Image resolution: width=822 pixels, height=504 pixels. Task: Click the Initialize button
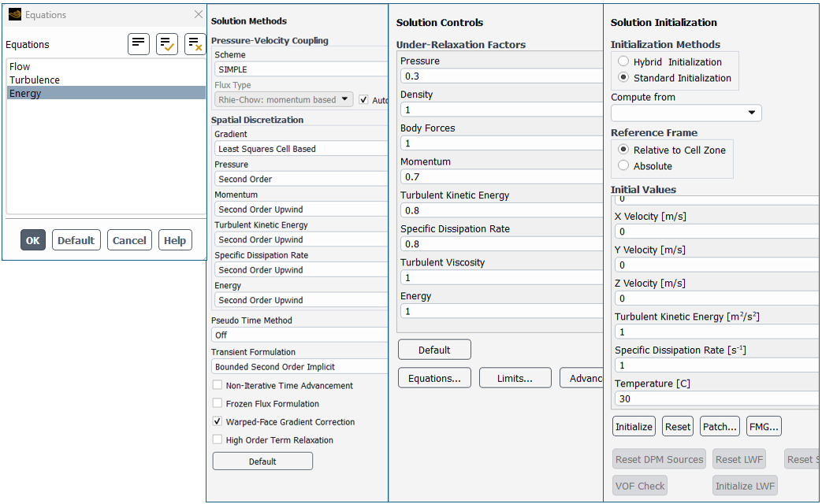(634, 427)
